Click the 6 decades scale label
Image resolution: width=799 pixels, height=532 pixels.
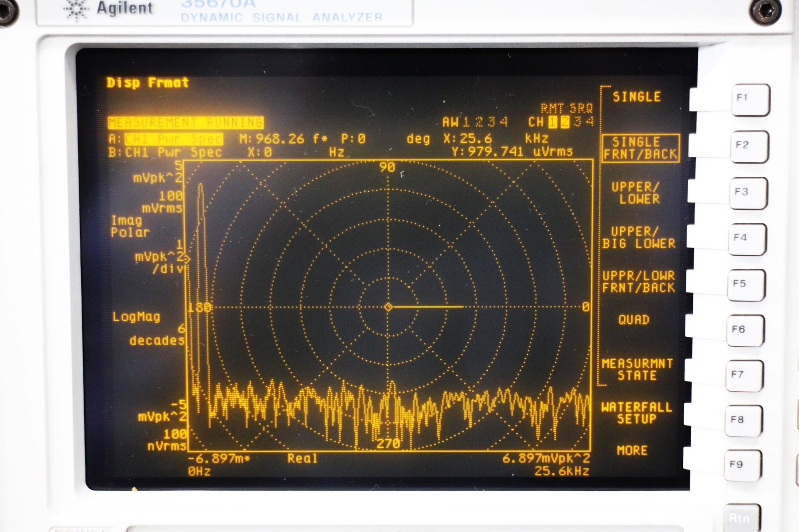pyautogui.click(x=157, y=335)
